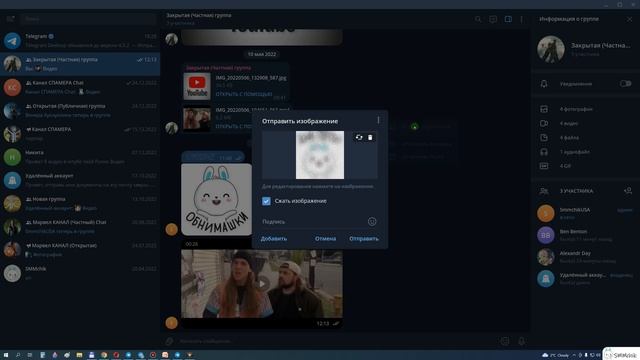This screenshot has width=640, height=360.
Task: Click the image preview to edit it
Action: tap(320, 155)
